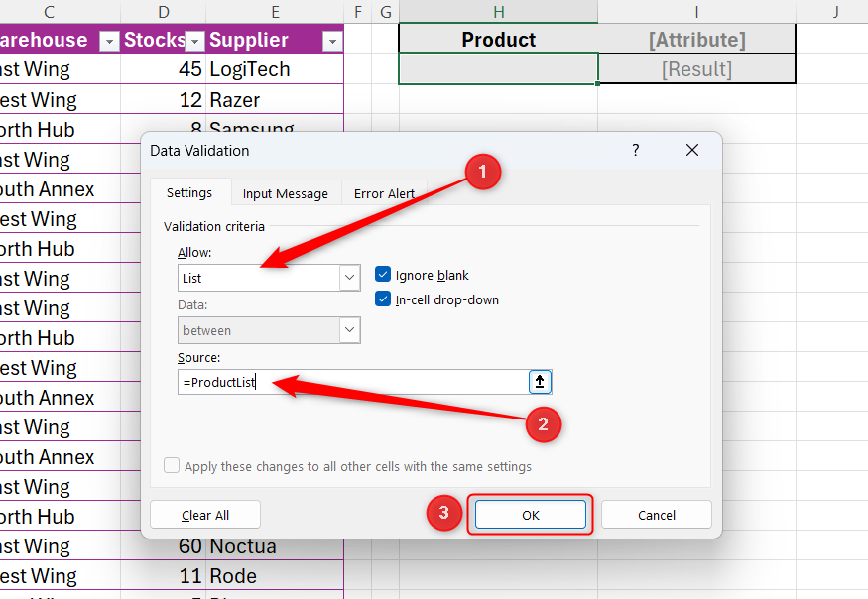This screenshot has height=599, width=868.
Task: Open the Supplier column filter
Action: (332, 40)
